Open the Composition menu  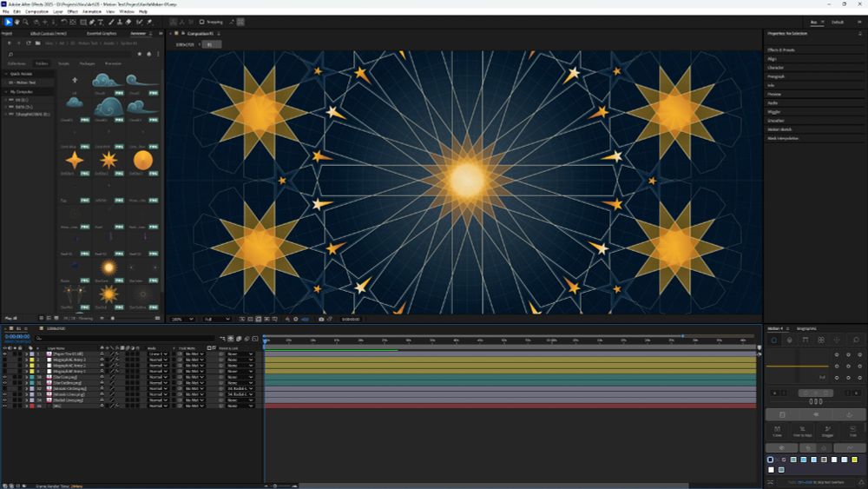36,11
